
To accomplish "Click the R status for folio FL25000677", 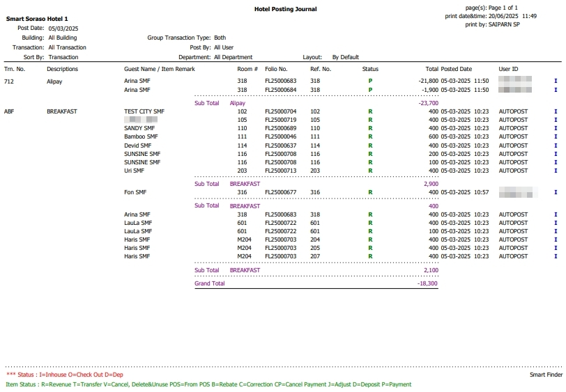I will tap(370, 192).
